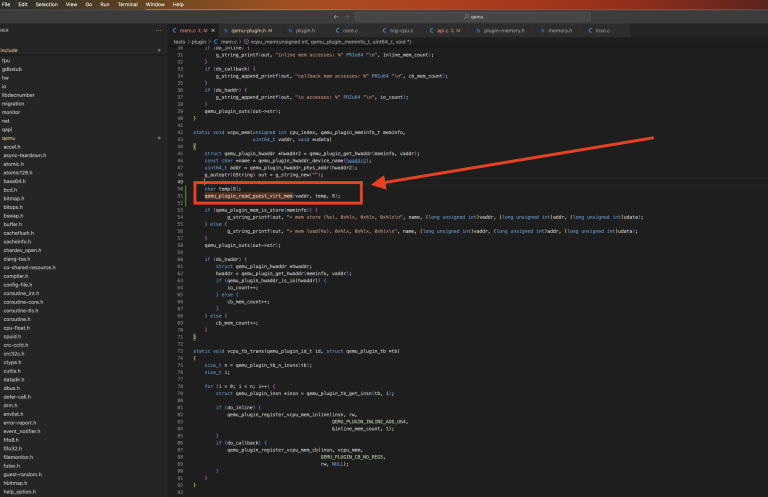Switch to the api.c tab
Screen dimensions: 768x497
[448, 30]
